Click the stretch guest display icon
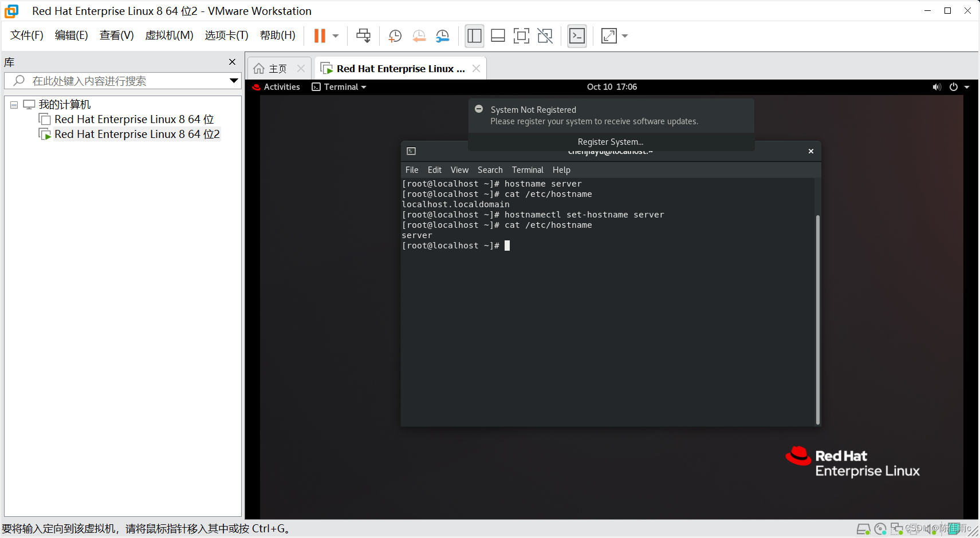The width and height of the screenshot is (980, 538). tap(609, 35)
